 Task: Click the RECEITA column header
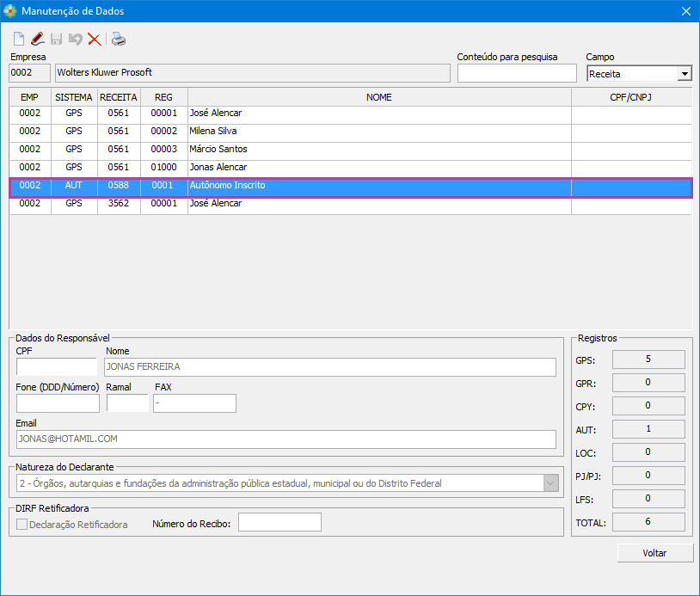[x=119, y=97]
